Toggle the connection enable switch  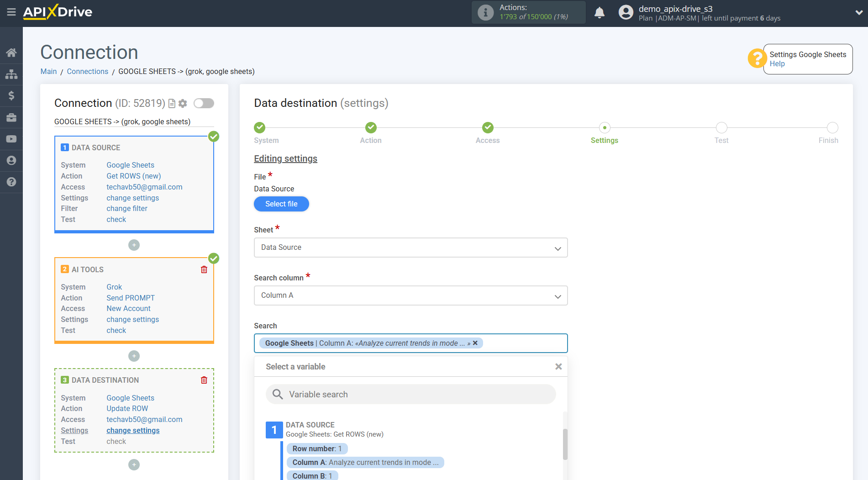click(x=204, y=103)
